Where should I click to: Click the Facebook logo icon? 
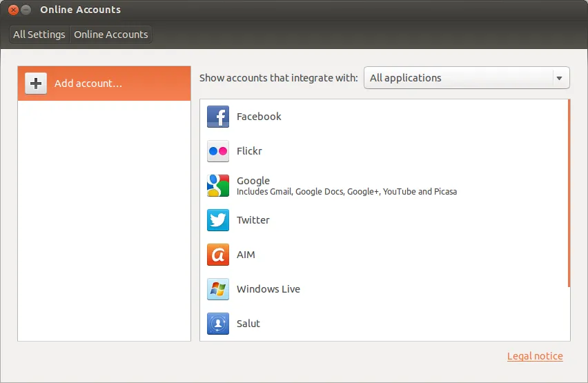click(218, 117)
